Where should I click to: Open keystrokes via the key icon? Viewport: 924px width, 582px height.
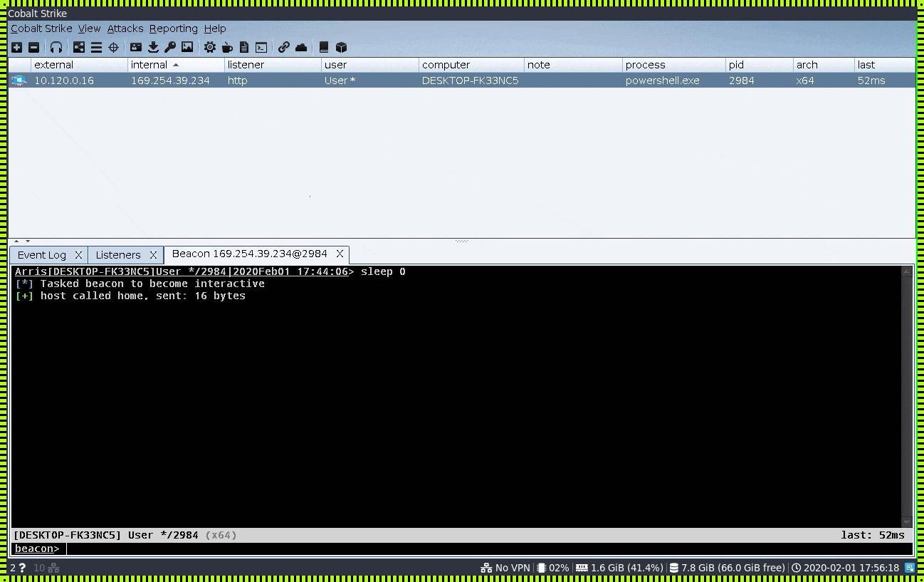click(170, 47)
